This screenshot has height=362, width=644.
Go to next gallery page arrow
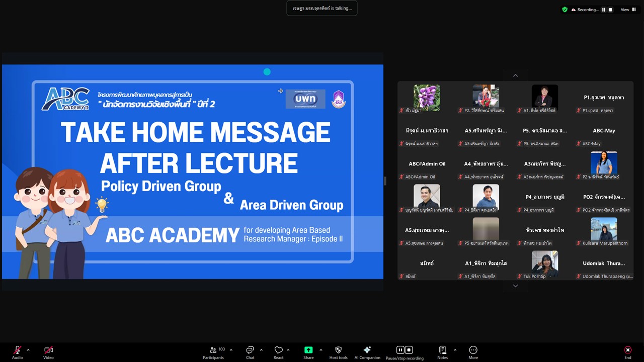[515, 286]
